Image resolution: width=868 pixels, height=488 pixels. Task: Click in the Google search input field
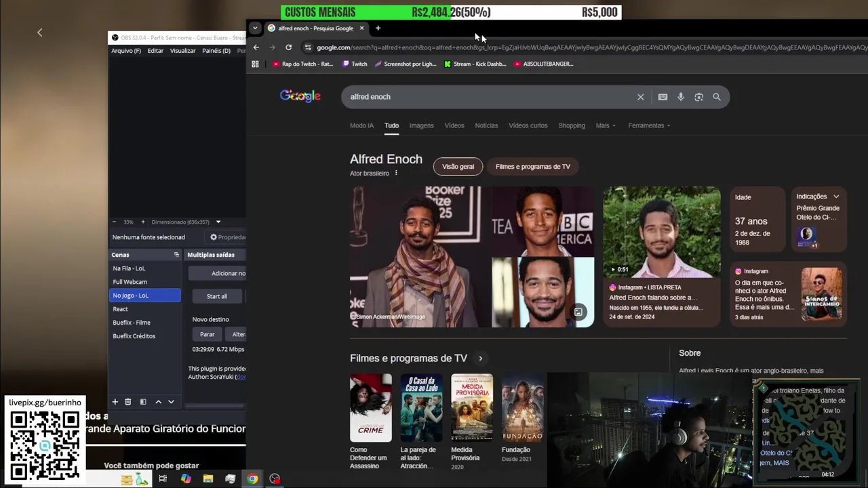[x=488, y=97]
